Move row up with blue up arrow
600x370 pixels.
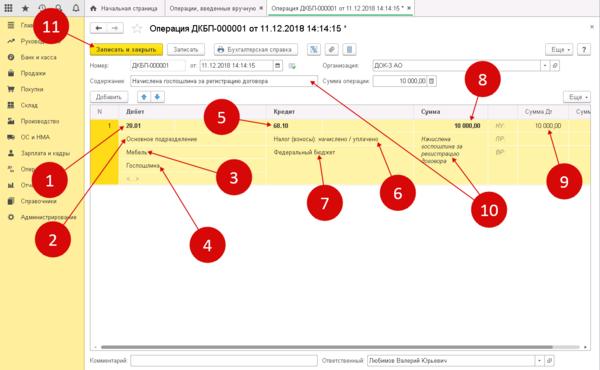144,97
